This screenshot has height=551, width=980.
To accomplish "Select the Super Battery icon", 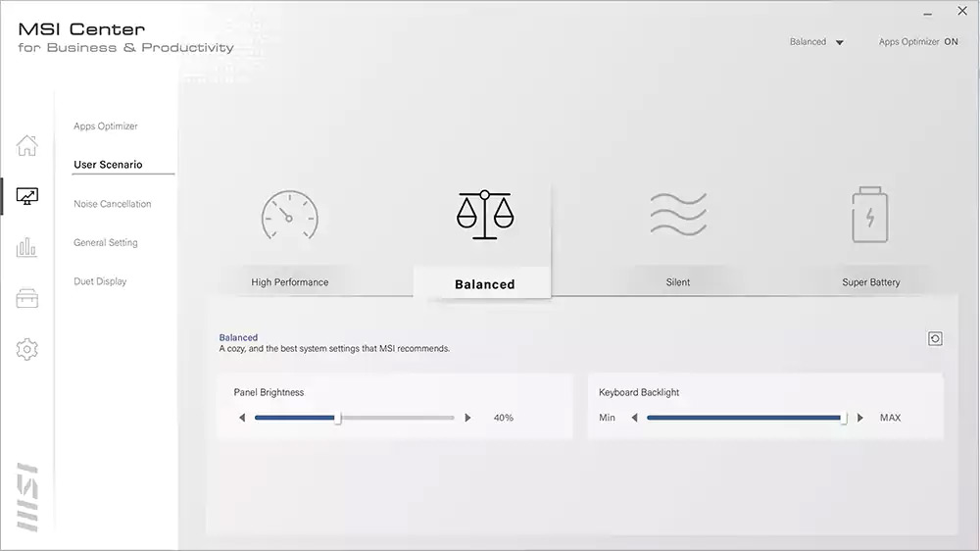I will (x=870, y=215).
